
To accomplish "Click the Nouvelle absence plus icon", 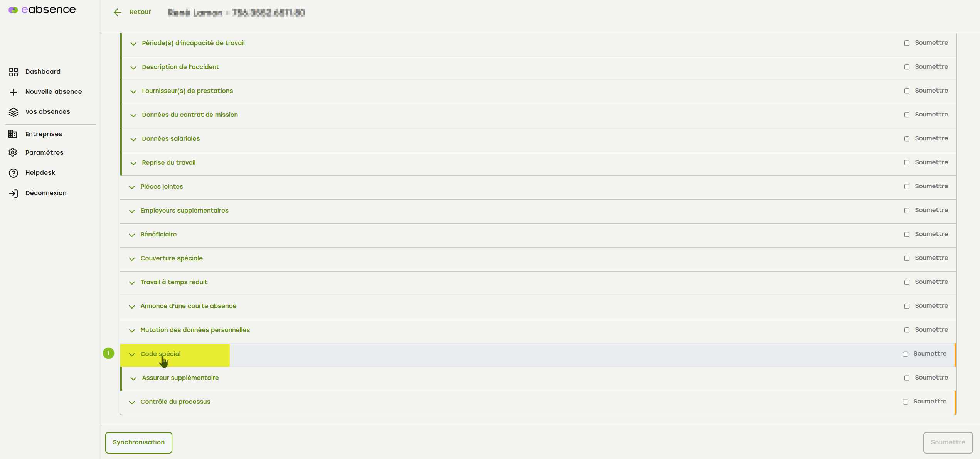I will [13, 92].
